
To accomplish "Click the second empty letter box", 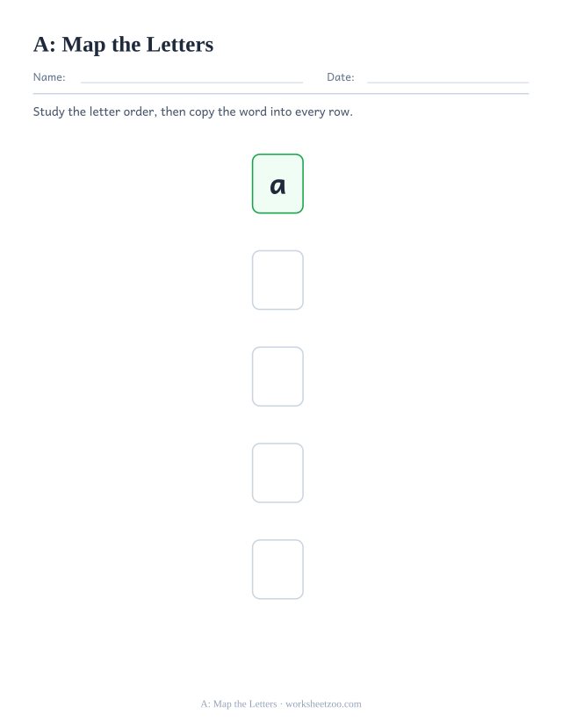I will coord(277,377).
